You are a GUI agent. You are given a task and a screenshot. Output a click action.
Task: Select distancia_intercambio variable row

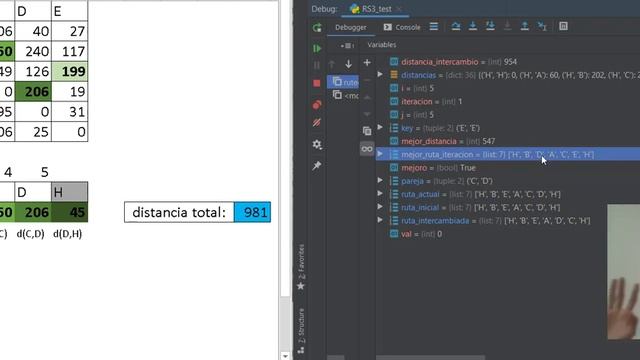tap(507, 62)
